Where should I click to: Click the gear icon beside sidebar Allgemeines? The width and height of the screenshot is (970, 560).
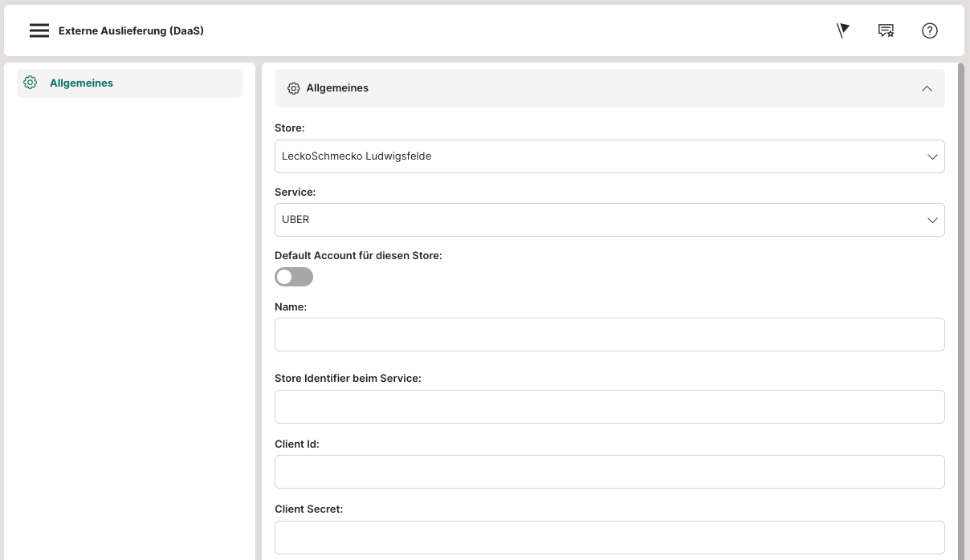(x=31, y=83)
